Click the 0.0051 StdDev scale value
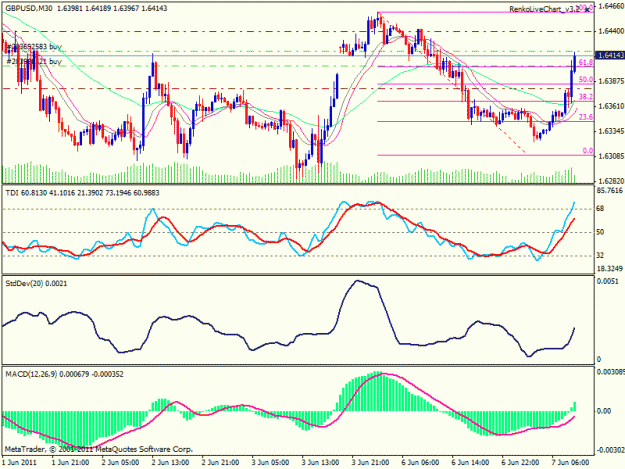 [607, 281]
